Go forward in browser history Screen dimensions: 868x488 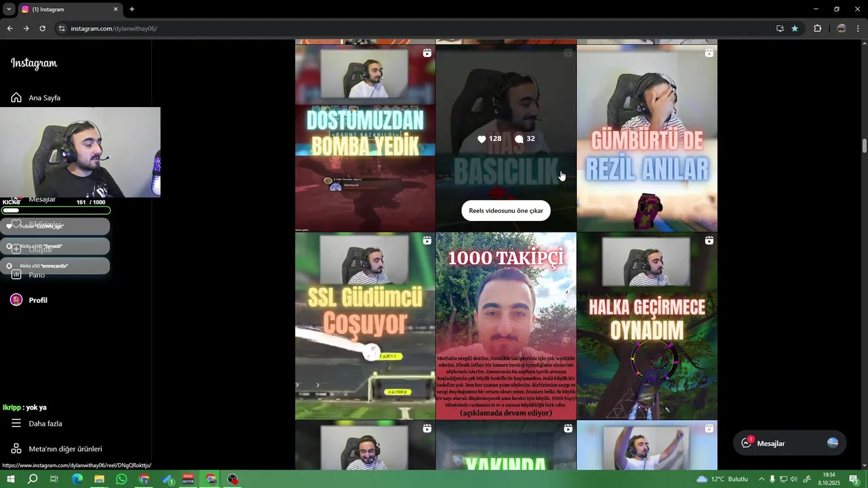click(x=26, y=28)
